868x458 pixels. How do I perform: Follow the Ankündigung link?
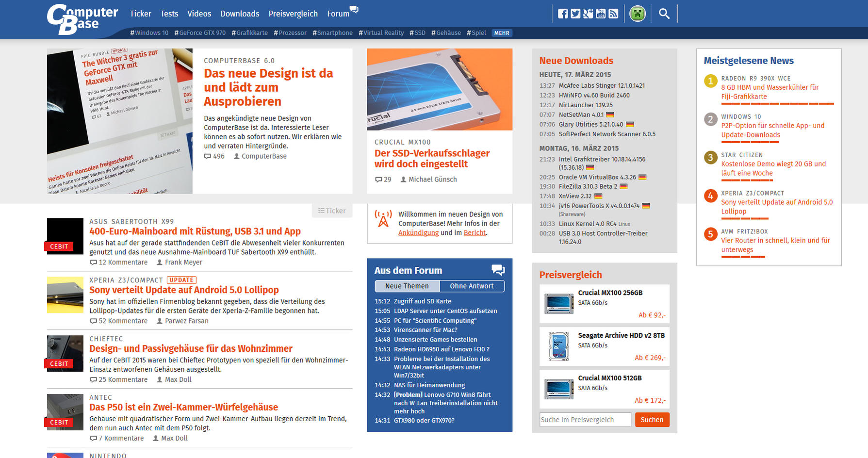pyautogui.click(x=418, y=233)
